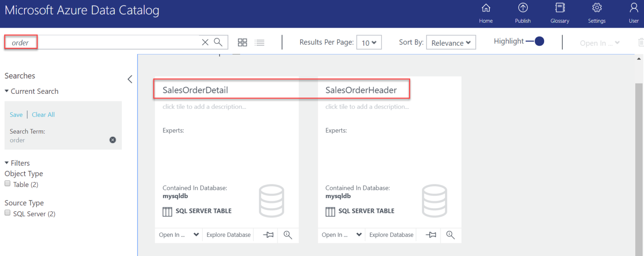The image size is (644, 256).
Task: Click the Publish icon
Action: pyautogui.click(x=523, y=13)
